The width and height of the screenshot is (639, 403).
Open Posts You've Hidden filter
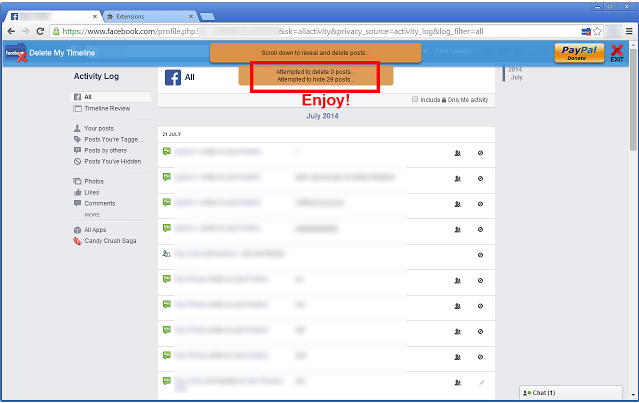112,161
